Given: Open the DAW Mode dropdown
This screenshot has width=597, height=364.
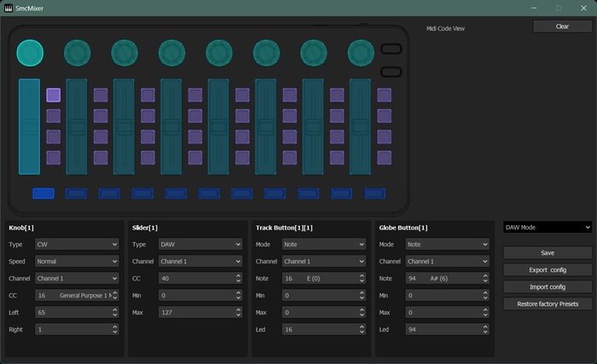Looking at the screenshot, I should [547, 227].
